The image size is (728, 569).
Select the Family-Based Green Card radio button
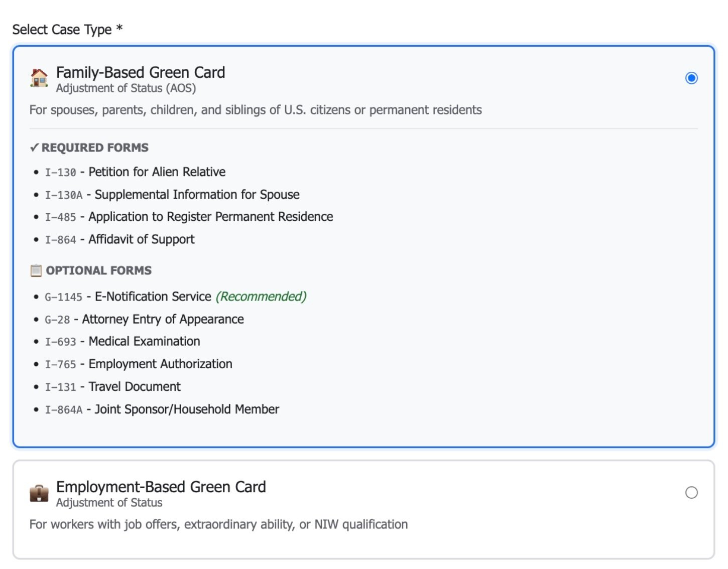691,78
